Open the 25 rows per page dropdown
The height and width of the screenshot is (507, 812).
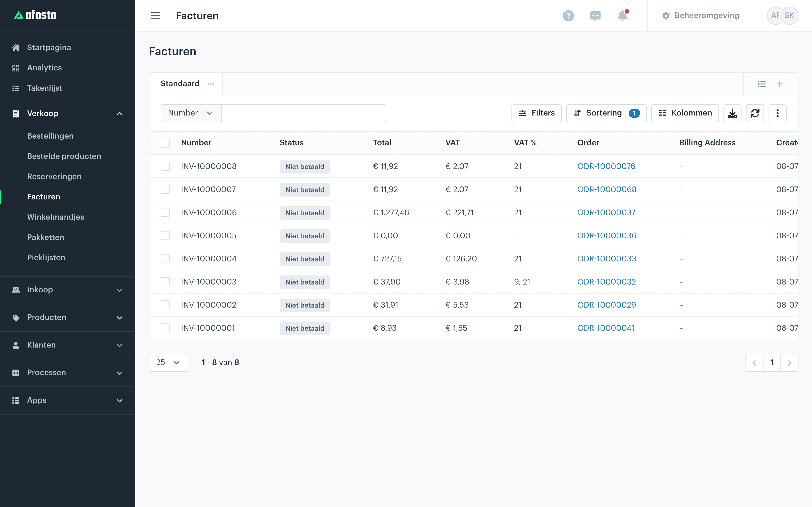pos(169,363)
